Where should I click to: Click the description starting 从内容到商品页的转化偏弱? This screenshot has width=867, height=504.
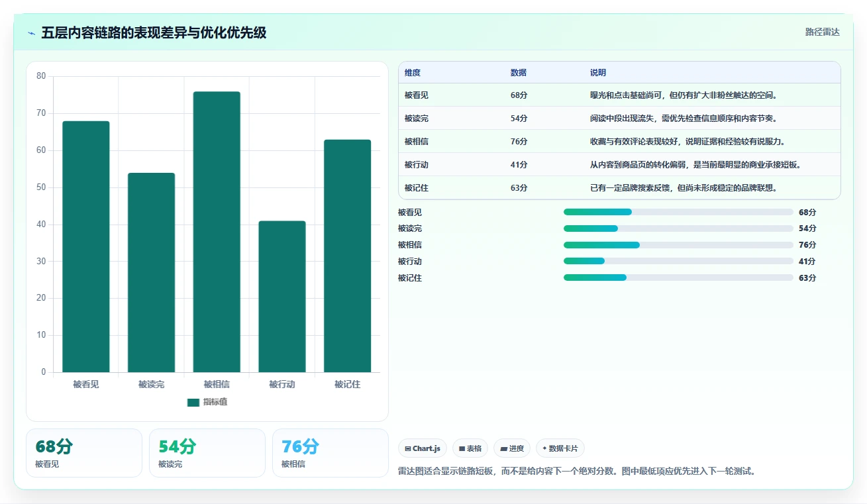(695, 165)
